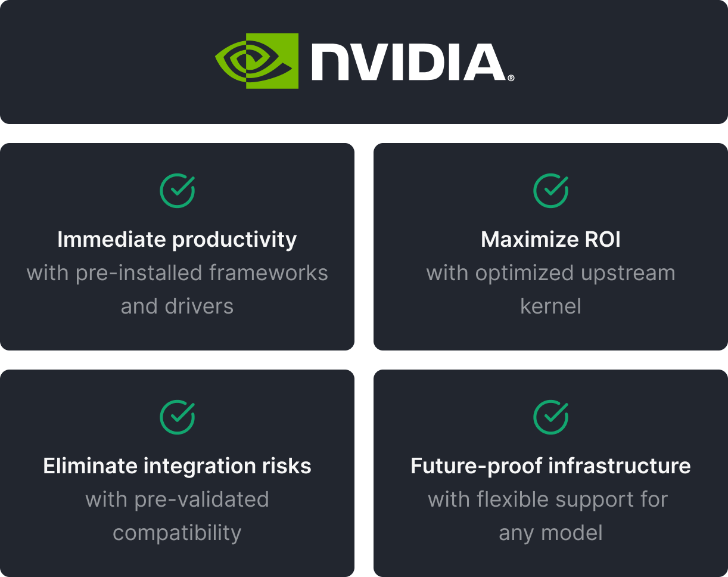The width and height of the screenshot is (728, 577).
Task: Click the registered trademark symbol beside NVIDIA
Action: coord(511,78)
